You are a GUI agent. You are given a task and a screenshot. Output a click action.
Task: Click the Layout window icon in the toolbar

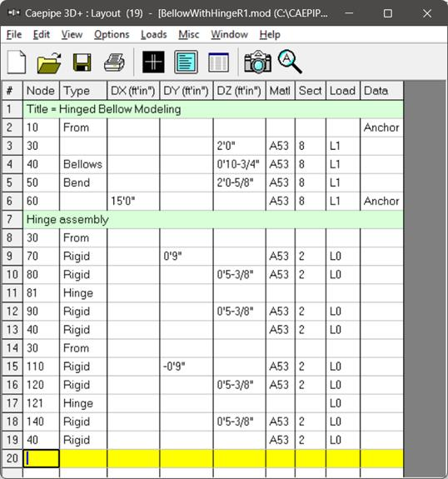tap(186, 62)
